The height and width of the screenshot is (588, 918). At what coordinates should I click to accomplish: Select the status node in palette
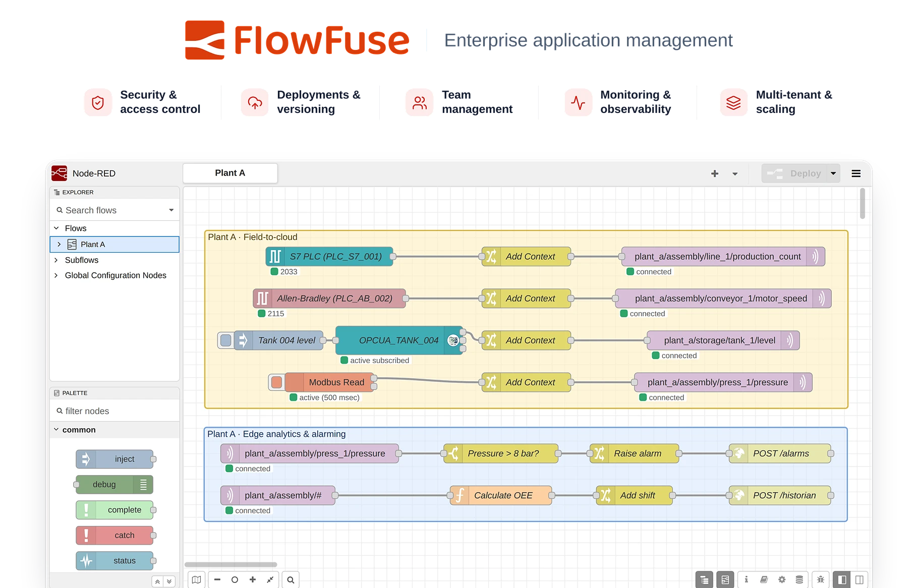click(x=115, y=561)
